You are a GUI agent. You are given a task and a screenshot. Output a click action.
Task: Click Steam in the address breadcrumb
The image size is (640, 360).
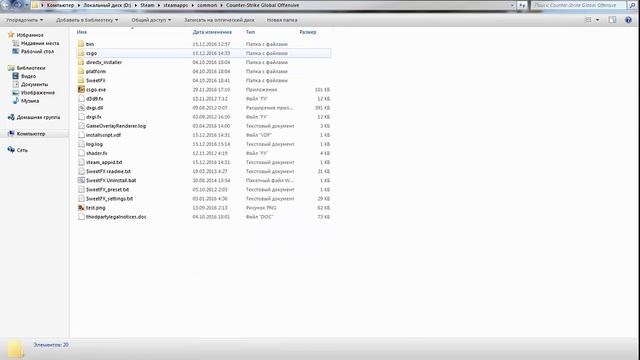tap(147, 5)
